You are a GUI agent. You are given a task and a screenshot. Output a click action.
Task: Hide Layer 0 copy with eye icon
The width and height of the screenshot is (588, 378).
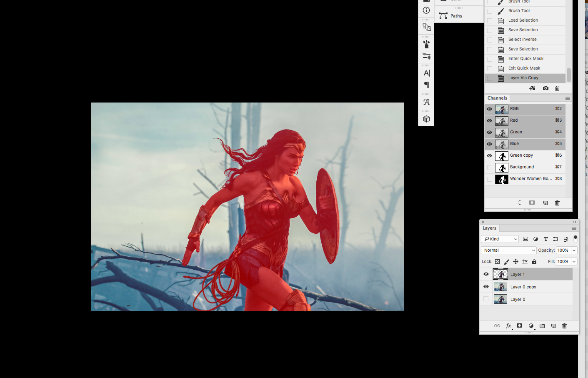(x=486, y=287)
